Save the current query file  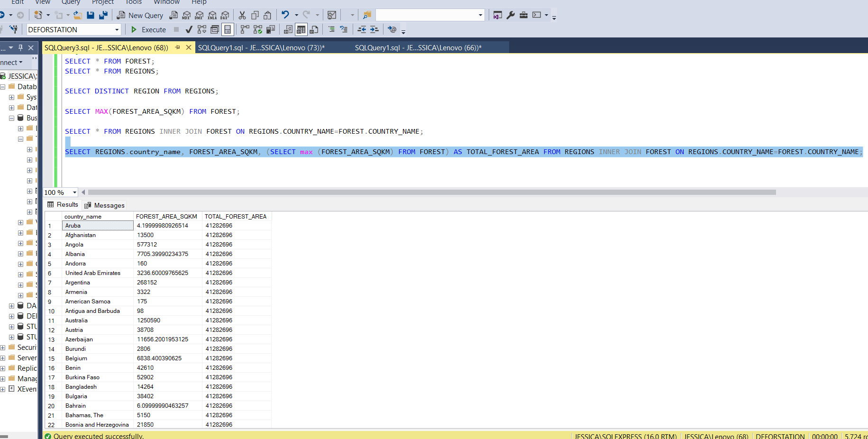(x=91, y=15)
